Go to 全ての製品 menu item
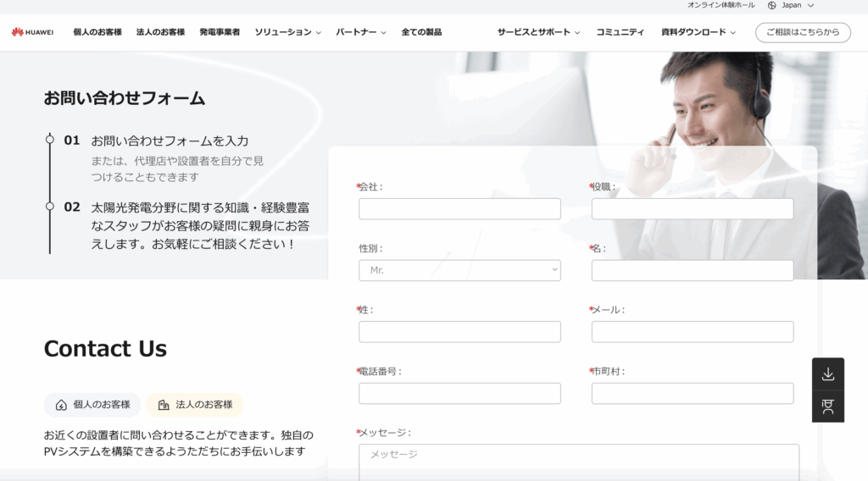This screenshot has height=481, width=868. [x=421, y=32]
